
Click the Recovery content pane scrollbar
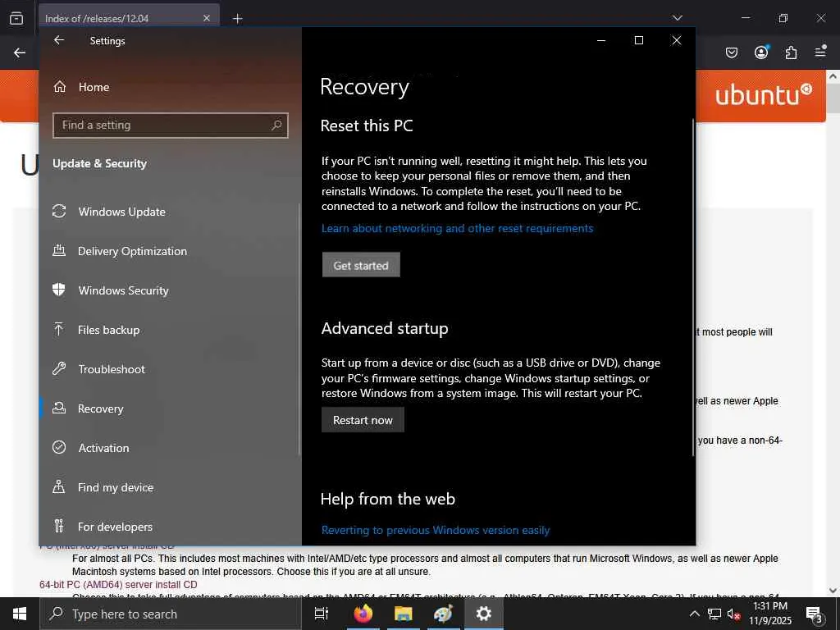pyautogui.click(x=693, y=288)
